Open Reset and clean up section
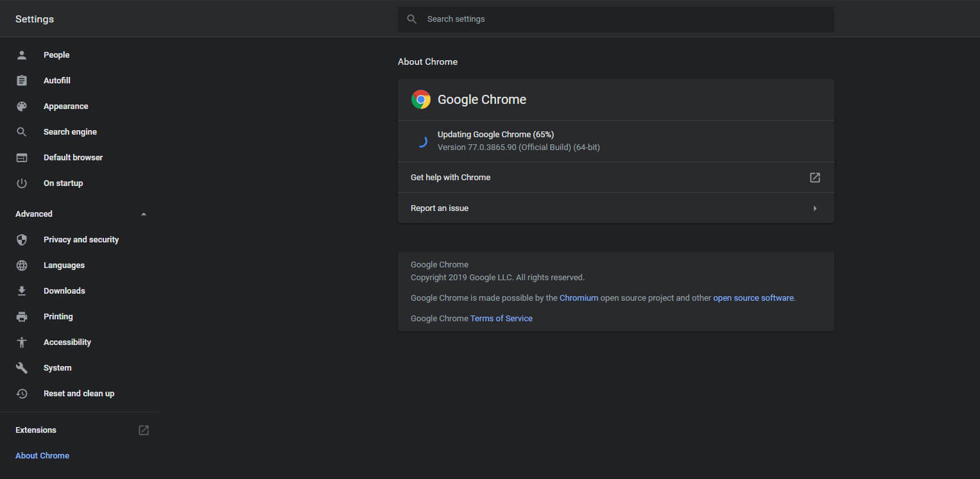The image size is (980, 479). click(x=80, y=394)
